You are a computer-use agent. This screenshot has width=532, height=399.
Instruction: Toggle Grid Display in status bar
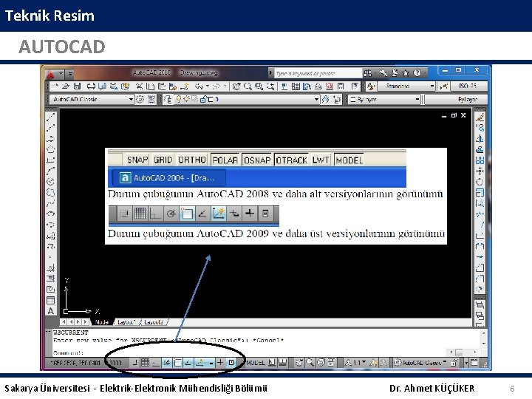[145, 362]
